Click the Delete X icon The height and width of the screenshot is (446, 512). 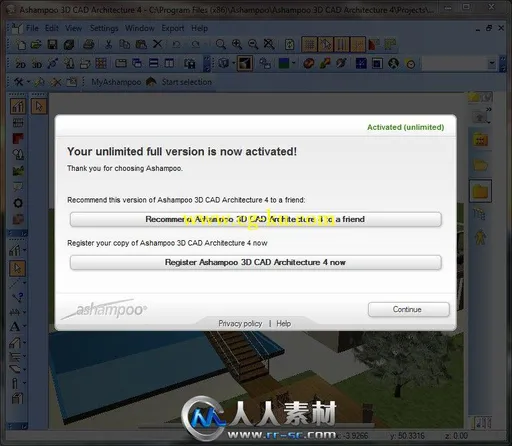point(157,44)
